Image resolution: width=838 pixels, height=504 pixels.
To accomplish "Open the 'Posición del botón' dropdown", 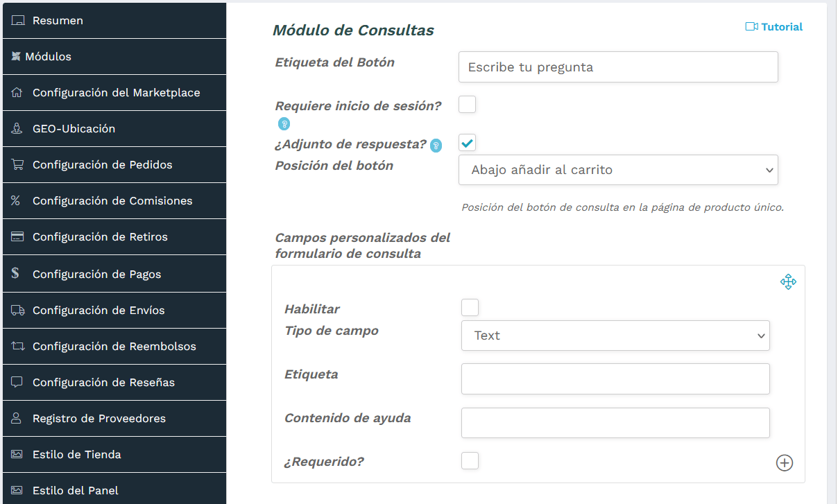I will [617, 170].
